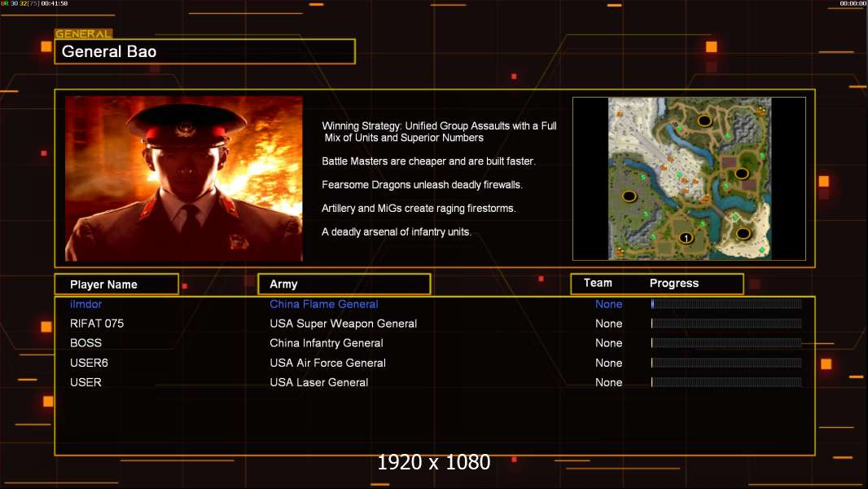Click the Battle Masters are cheaper line
The height and width of the screenshot is (489, 868).
(x=428, y=161)
